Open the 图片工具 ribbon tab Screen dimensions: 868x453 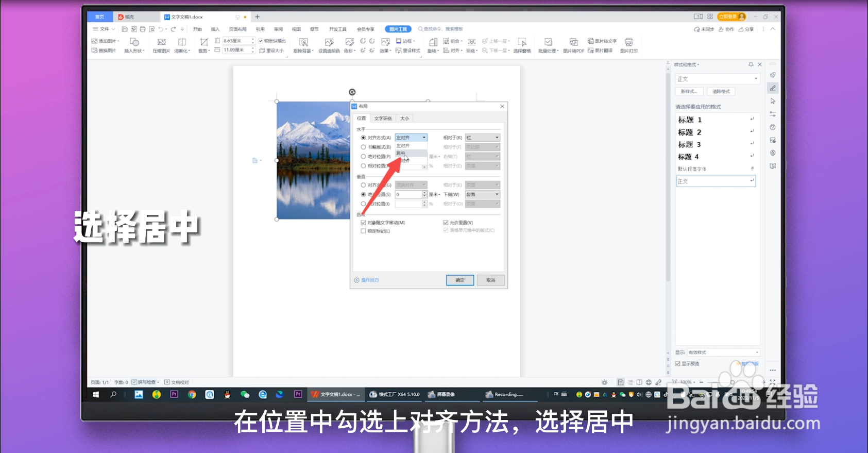[398, 29]
